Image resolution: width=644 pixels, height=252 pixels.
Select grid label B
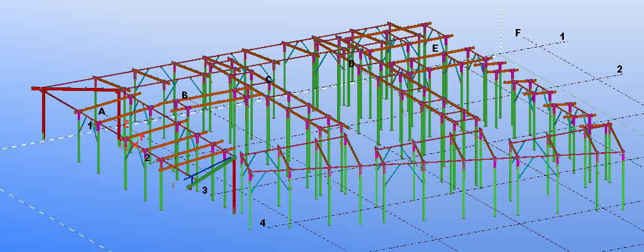pos(185,95)
